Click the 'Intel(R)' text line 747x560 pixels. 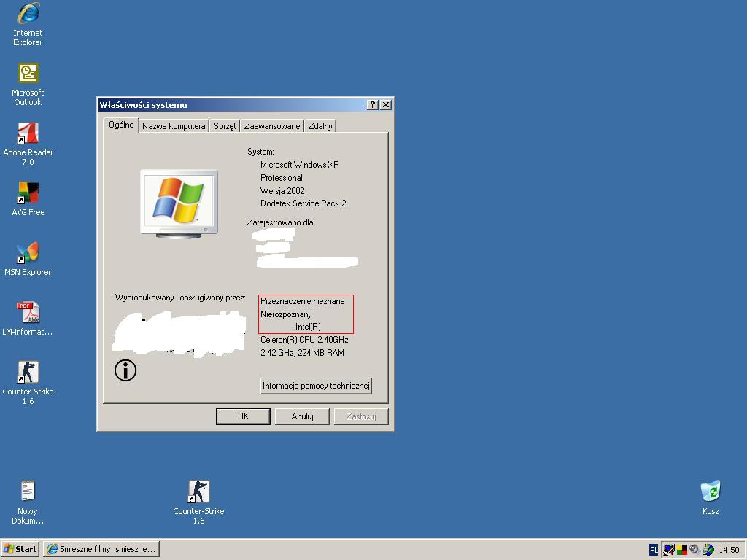coord(308,327)
